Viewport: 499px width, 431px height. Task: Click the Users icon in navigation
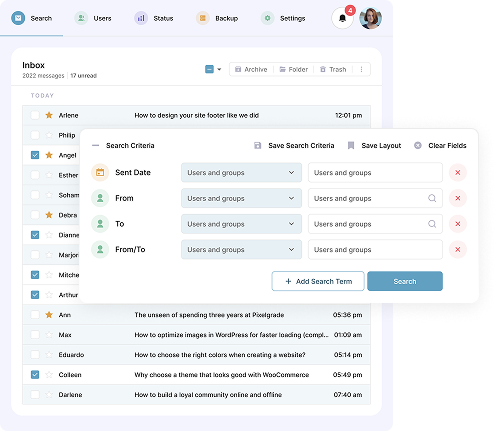click(x=81, y=18)
